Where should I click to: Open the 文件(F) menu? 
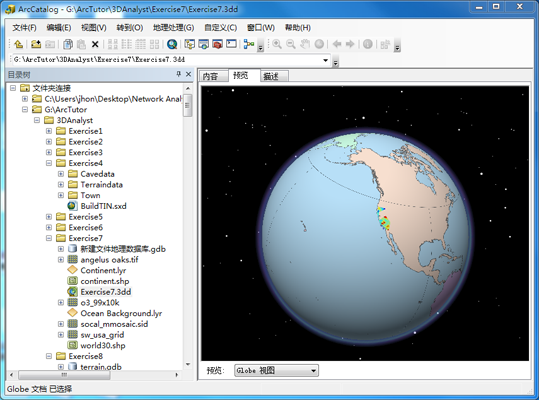click(24, 27)
